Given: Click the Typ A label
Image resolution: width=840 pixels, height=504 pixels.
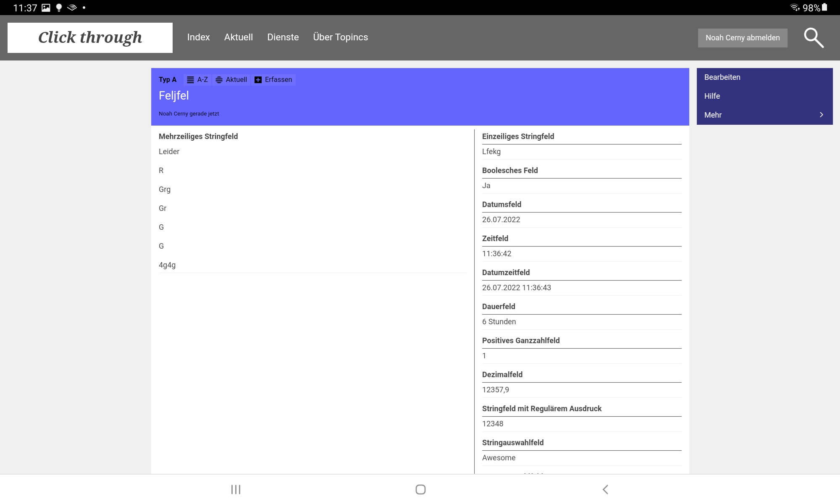Looking at the screenshot, I should (x=167, y=80).
